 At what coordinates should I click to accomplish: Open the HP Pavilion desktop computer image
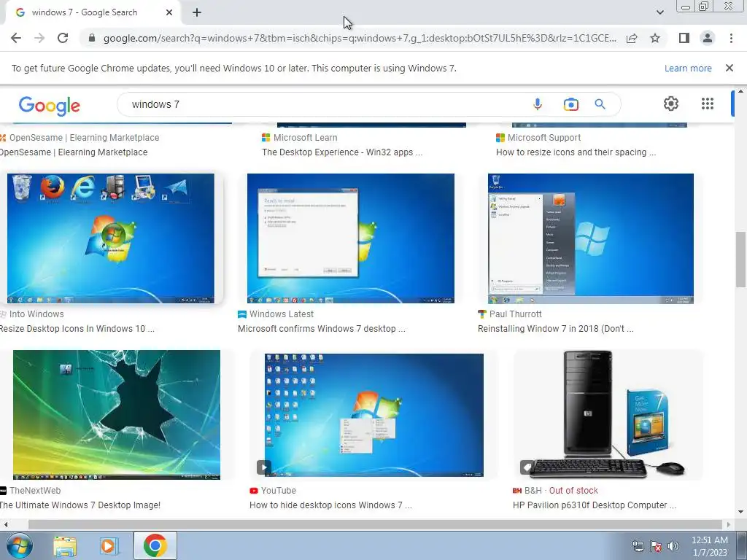pyautogui.click(x=608, y=414)
